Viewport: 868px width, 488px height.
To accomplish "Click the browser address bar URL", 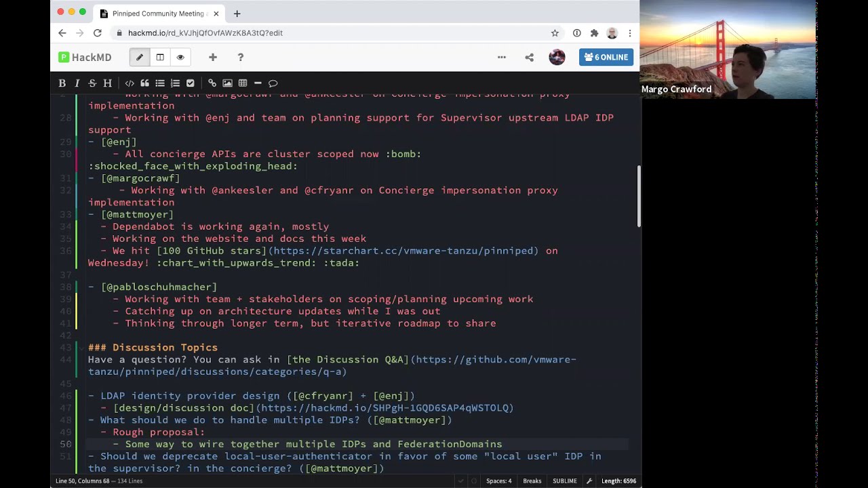I will pos(205,33).
